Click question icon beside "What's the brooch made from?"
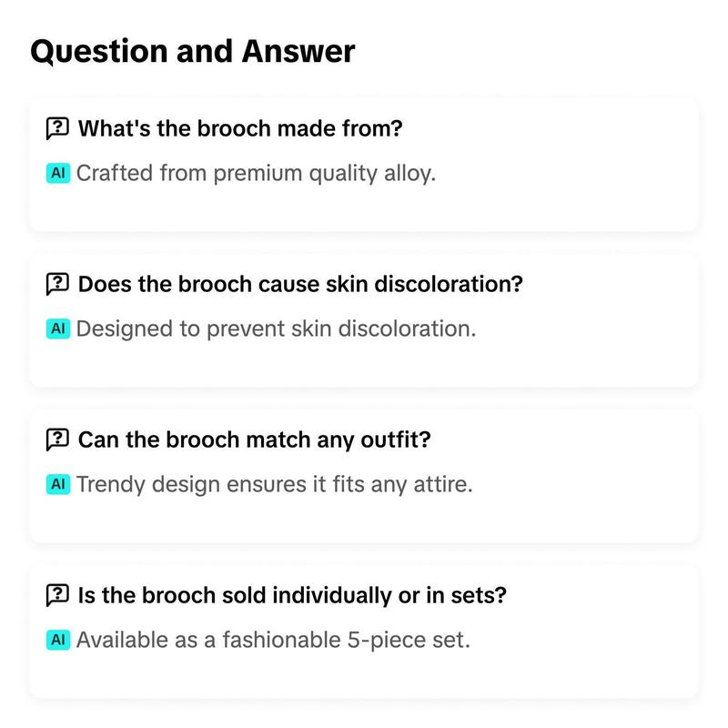 [x=57, y=128]
